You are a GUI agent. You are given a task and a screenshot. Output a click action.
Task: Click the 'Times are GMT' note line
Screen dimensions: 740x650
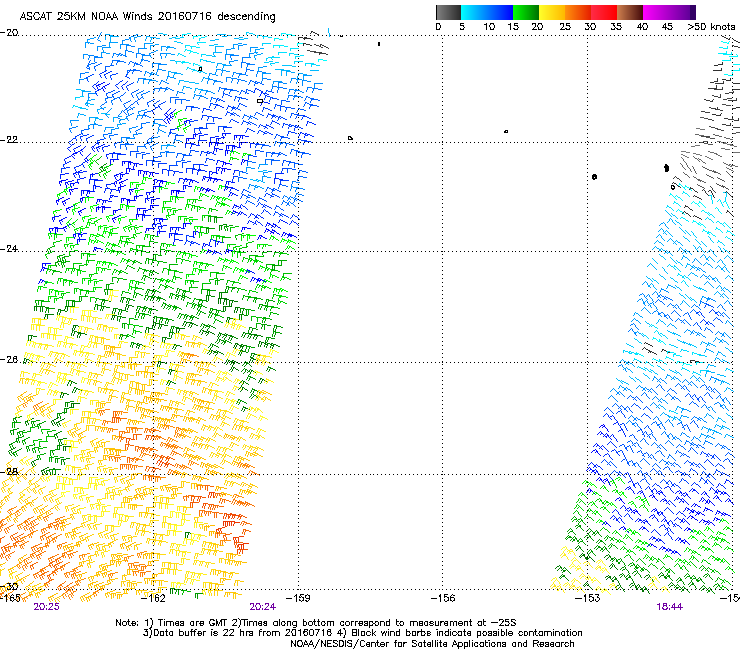316,623
